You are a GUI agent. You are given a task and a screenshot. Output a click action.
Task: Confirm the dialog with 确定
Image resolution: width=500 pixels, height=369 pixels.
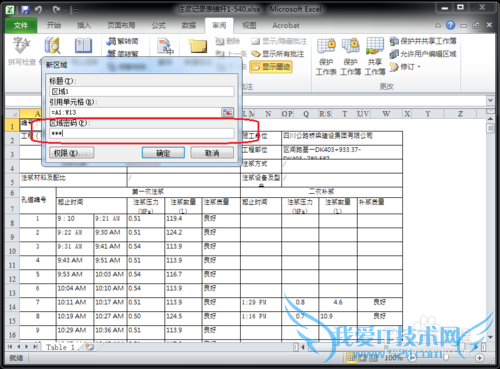pos(163,153)
